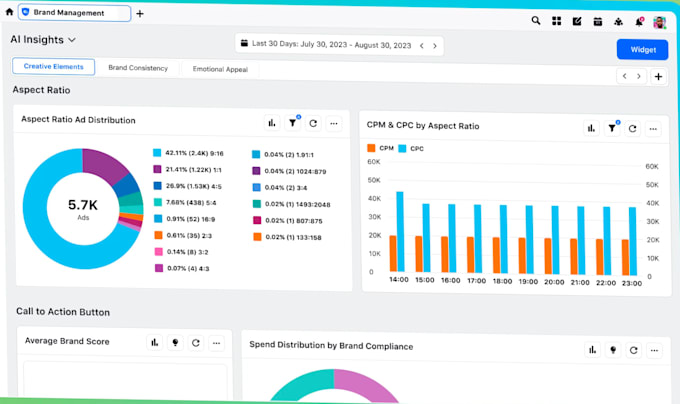
Task: Refresh Aspect Ratio Ad Distribution widget
Action: coord(313,124)
